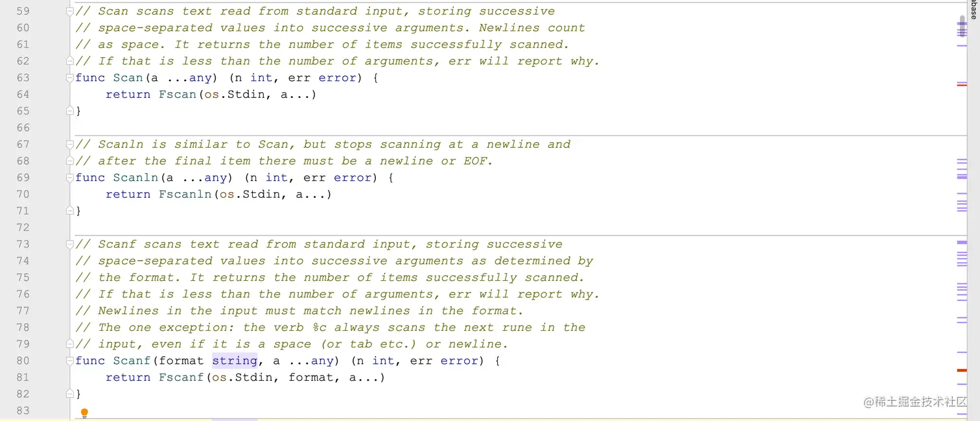Click line number 66 in the gutter
Screen dimensions: 980x421
click(x=23, y=128)
